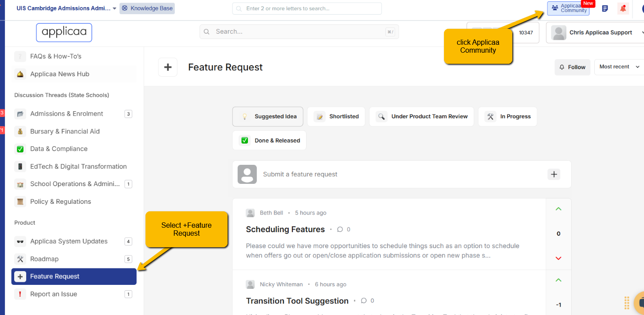Click the Chris Applicaa Support avatar
The image size is (644, 315).
pos(558,33)
